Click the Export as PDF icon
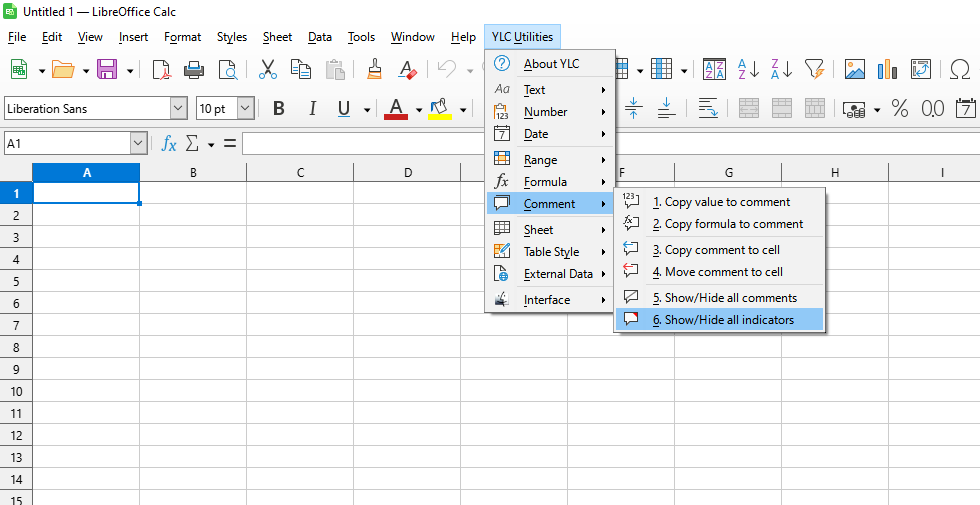This screenshot has height=505, width=980. click(x=161, y=69)
